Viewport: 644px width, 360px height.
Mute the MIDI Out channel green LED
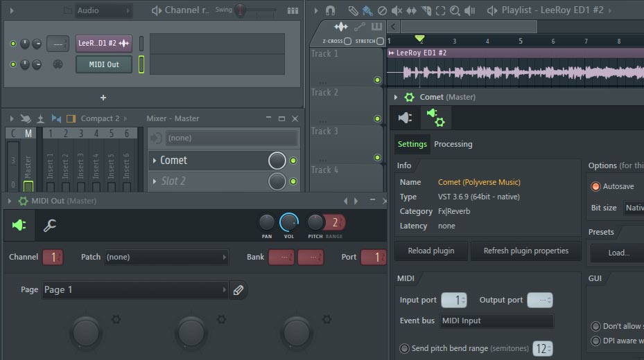pyautogui.click(x=13, y=64)
